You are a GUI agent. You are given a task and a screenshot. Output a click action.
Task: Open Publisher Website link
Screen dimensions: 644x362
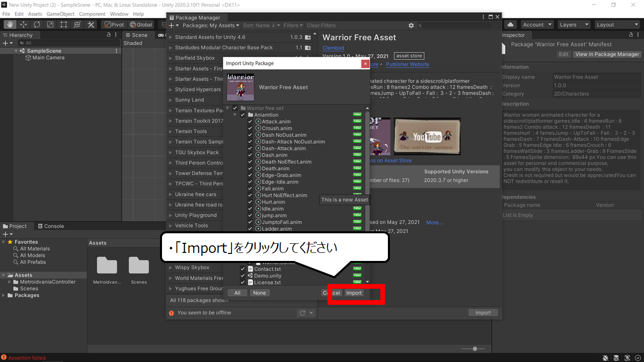(x=408, y=64)
